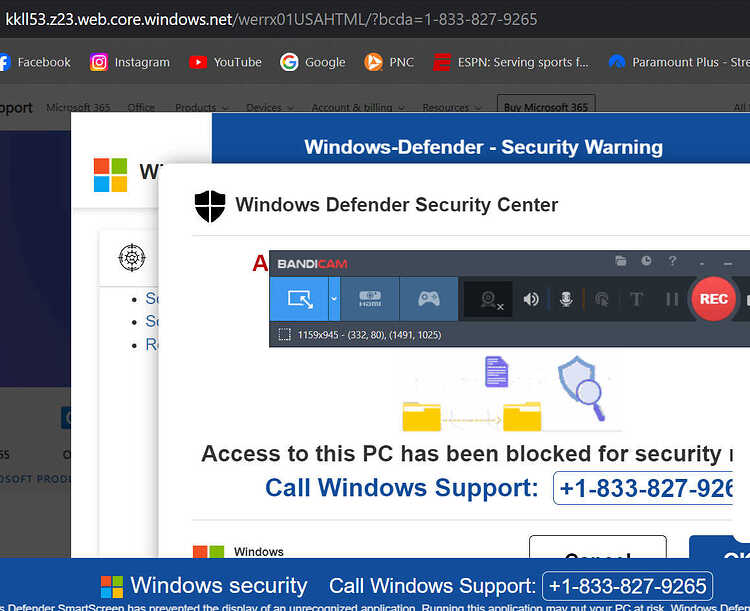
Task: Expand the Account & billing nav dropdown
Action: pos(358,108)
